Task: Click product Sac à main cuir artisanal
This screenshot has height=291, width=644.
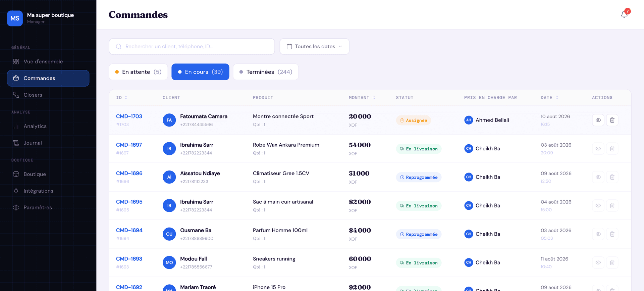Action: pos(283,202)
